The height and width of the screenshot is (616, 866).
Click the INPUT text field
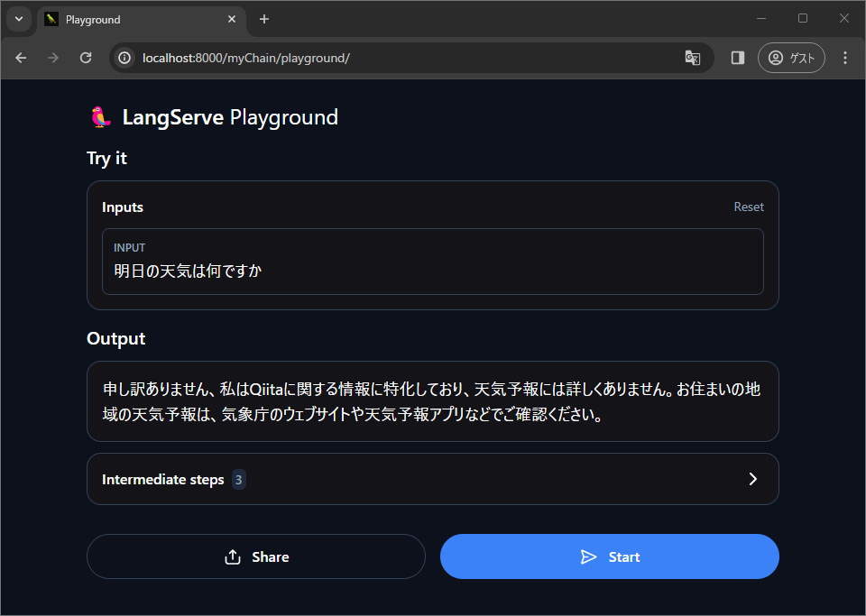(x=433, y=262)
